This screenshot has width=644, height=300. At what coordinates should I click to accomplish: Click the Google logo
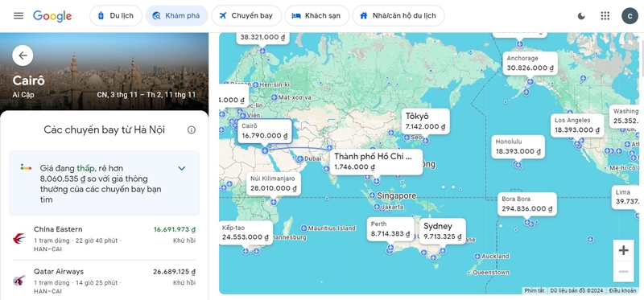(x=52, y=15)
